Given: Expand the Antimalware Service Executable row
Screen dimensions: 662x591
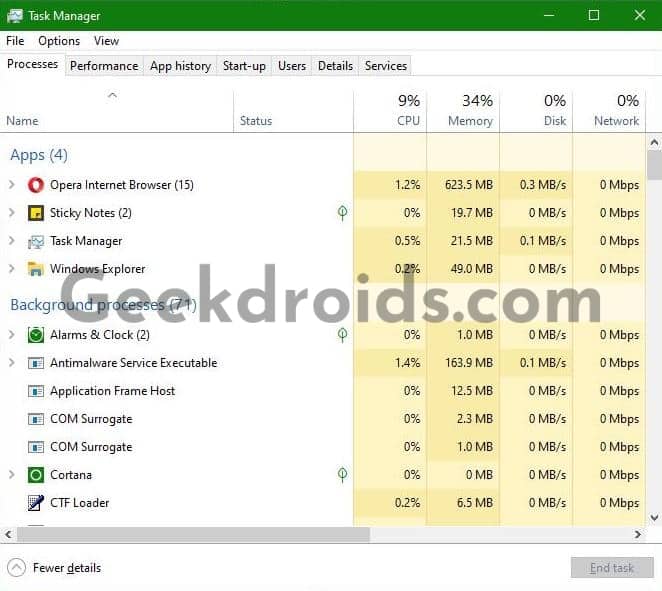Looking at the screenshot, I should 12,363.
